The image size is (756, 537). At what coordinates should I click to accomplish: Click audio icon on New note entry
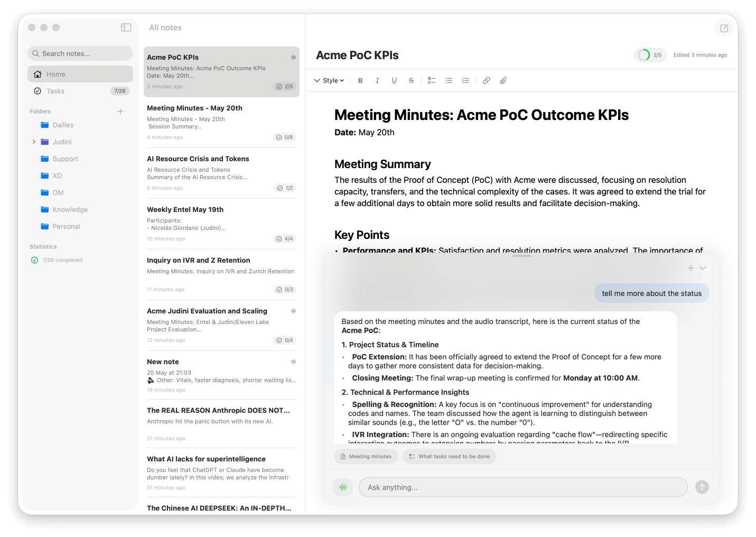click(293, 362)
